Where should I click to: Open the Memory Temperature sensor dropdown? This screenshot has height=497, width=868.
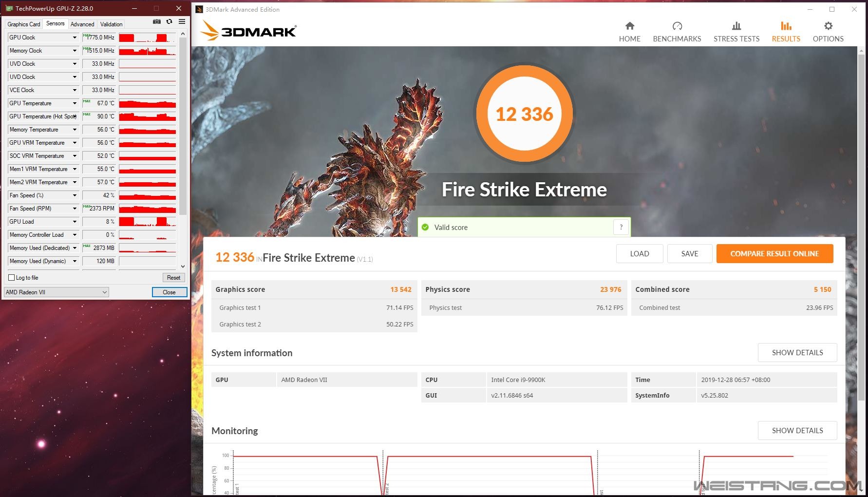tap(75, 130)
